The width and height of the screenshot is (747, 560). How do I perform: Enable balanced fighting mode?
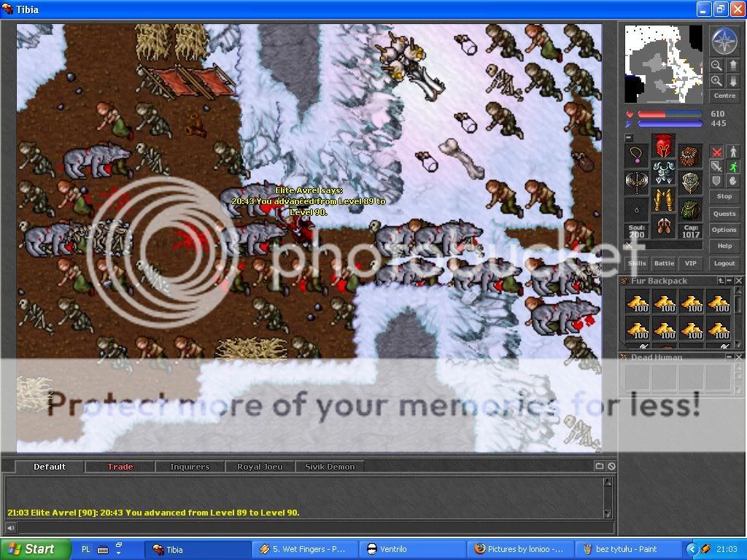[716, 166]
